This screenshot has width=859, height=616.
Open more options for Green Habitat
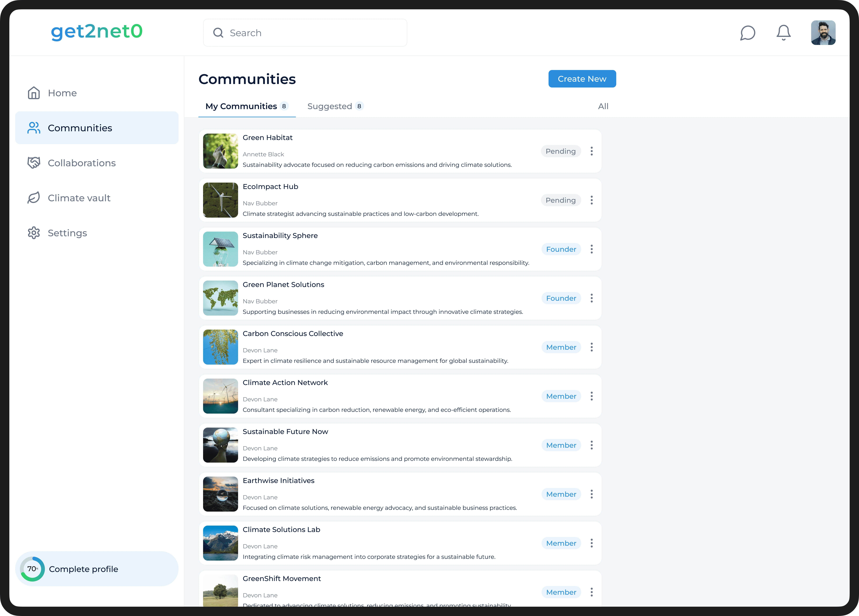coord(592,151)
